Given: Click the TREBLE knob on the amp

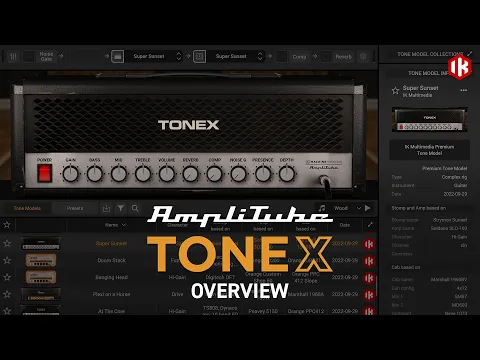Looking at the screenshot, I should point(143,174).
